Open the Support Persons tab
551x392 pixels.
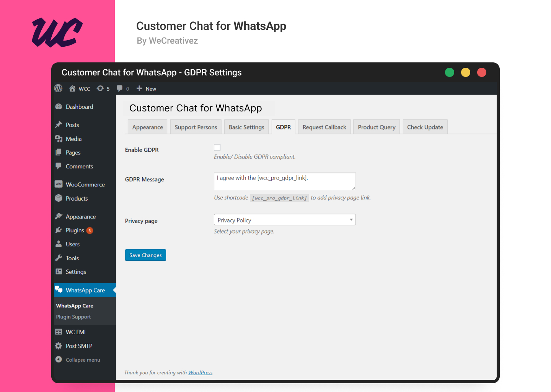tap(196, 127)
